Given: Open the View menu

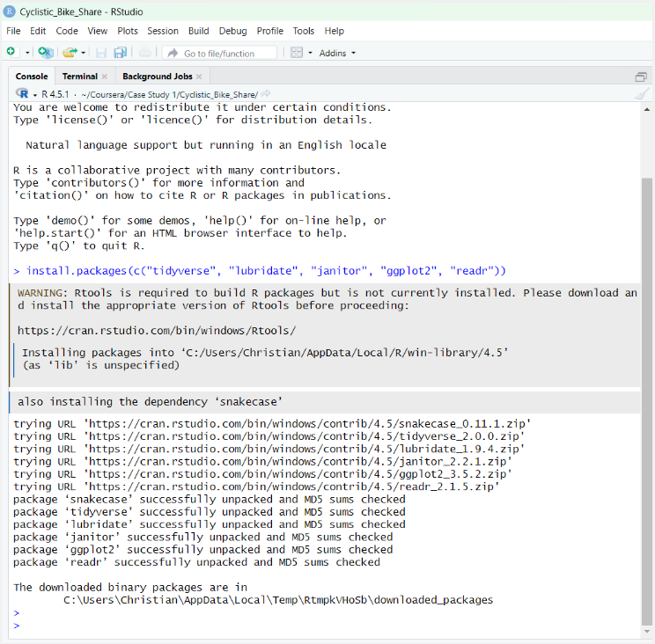Looking at the screenshot, I should 98,31.
